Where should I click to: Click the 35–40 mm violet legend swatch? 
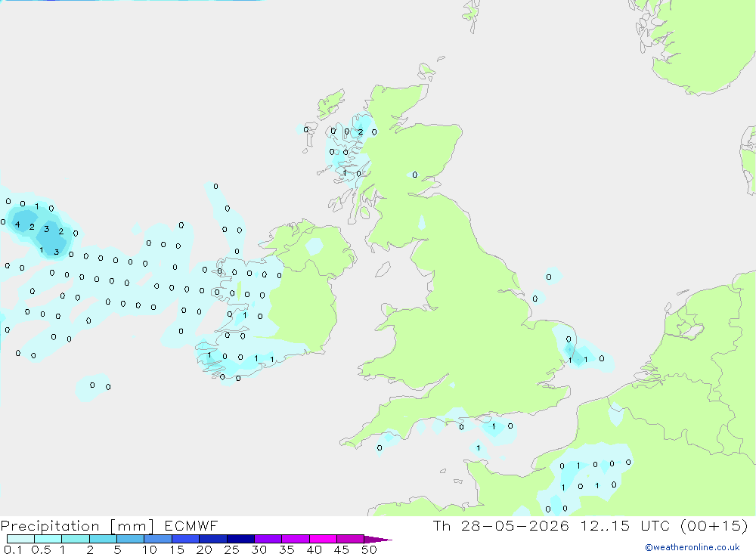tap(296, 539)
